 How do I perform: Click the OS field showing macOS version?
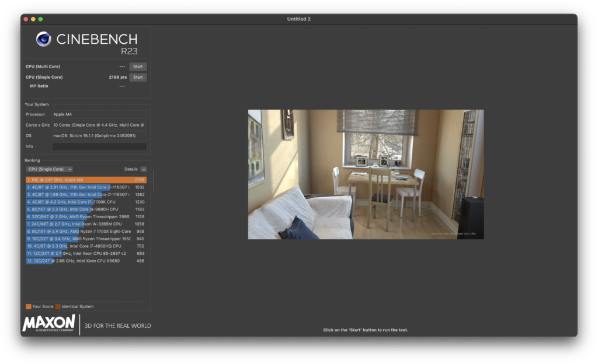coord(99,136)
